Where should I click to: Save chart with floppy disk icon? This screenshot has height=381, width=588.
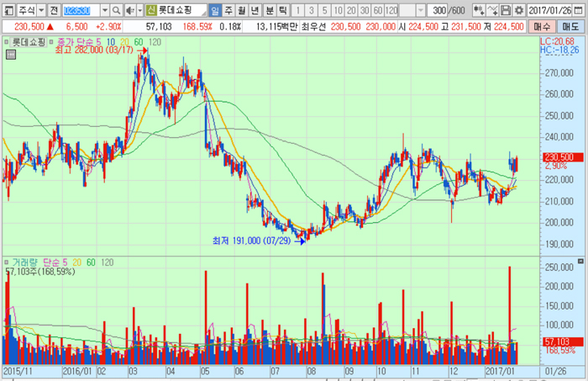coord(506,11)
